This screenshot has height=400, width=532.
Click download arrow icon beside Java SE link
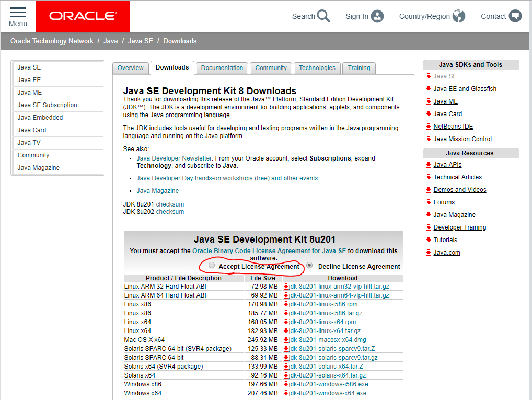click(x=429, y=76)
